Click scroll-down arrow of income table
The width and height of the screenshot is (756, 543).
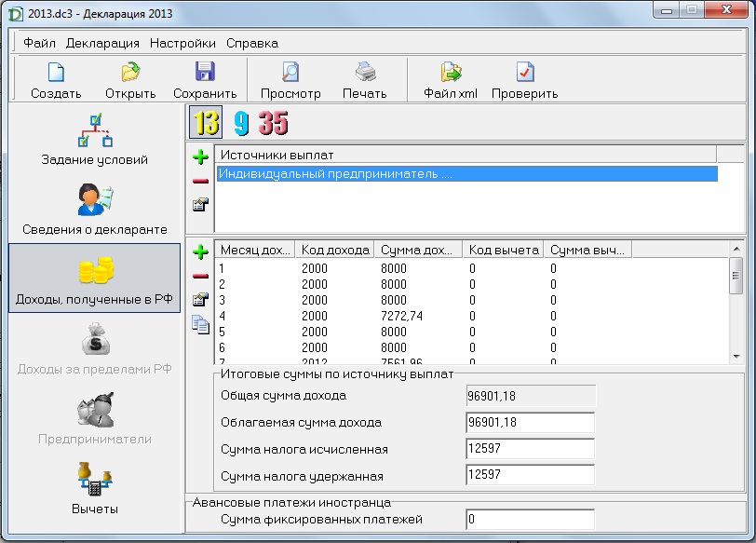[x=736, y=357]
